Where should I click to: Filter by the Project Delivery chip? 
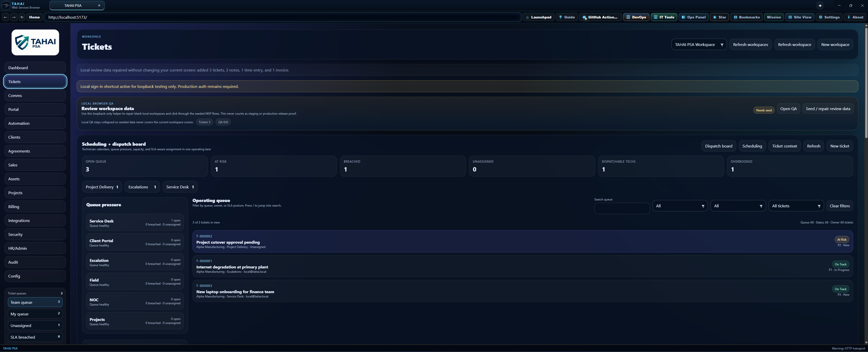click(102, 187)
